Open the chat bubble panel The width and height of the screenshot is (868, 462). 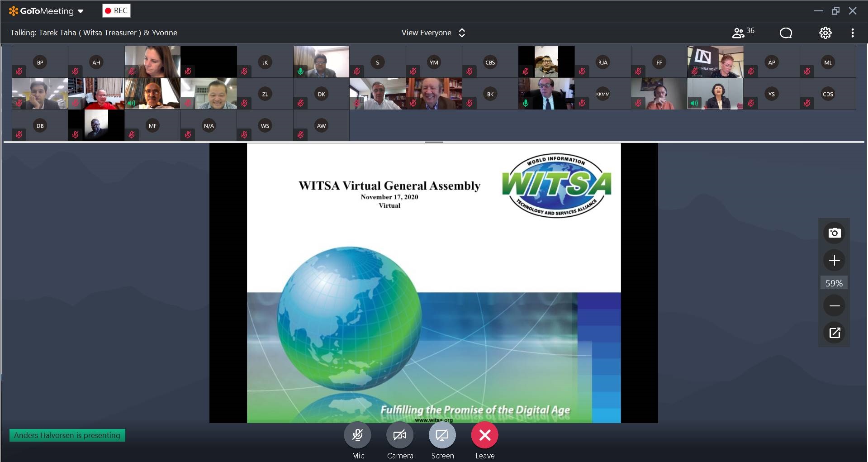click(786, 33)
